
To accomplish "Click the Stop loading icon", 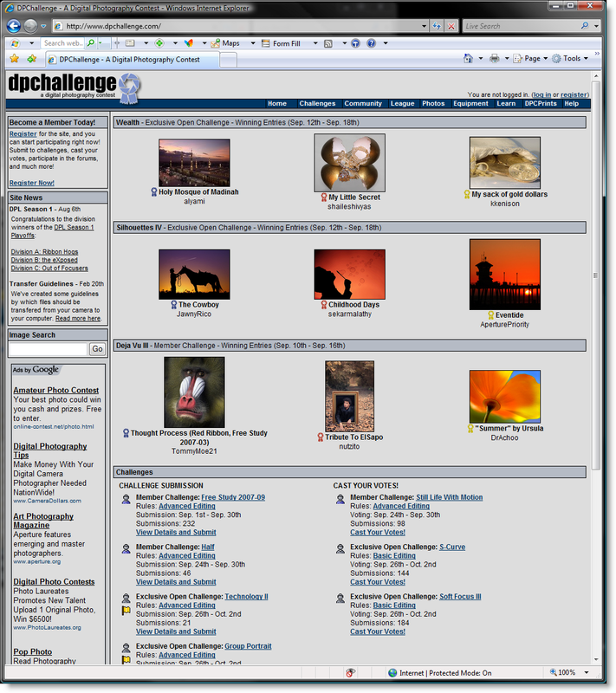I will coord(451,26).
